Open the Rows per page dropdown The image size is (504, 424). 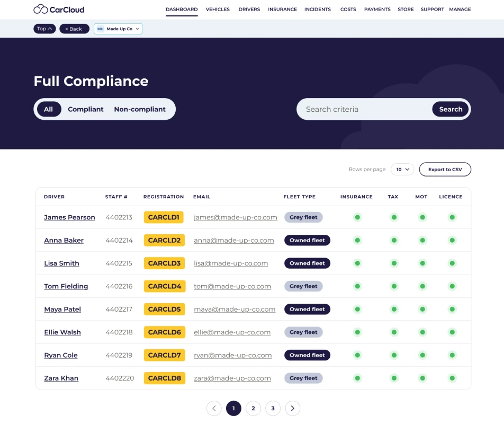pyautogui.click(x=402, y=169)
